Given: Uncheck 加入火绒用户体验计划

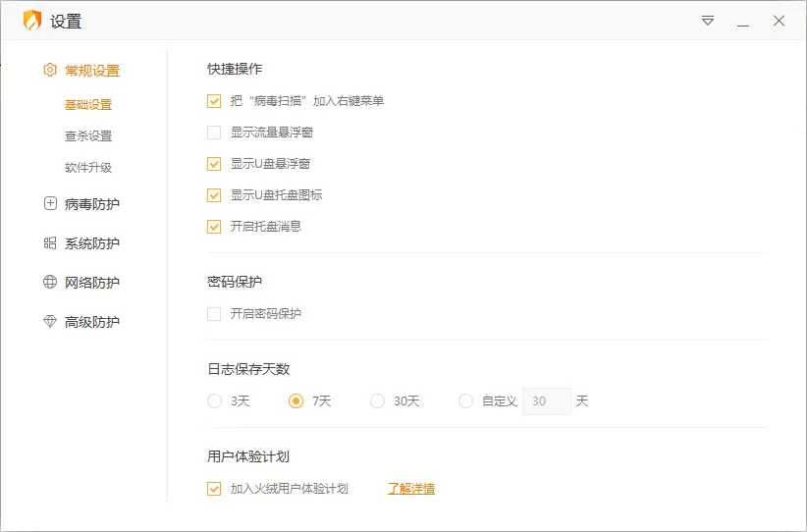Looking at the screenshot, I should [x=214, y=488].
